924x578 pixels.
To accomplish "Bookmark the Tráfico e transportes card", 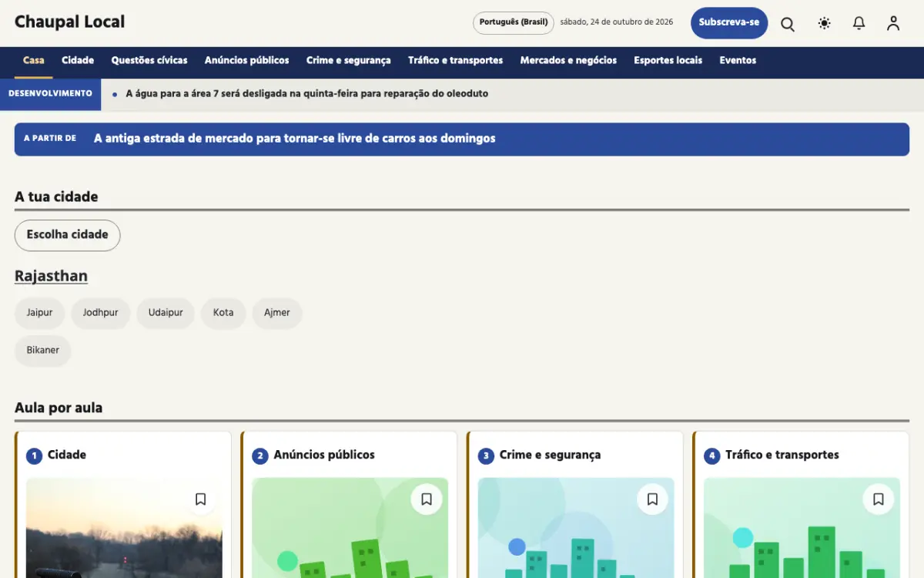I will [x=879, y=499].
